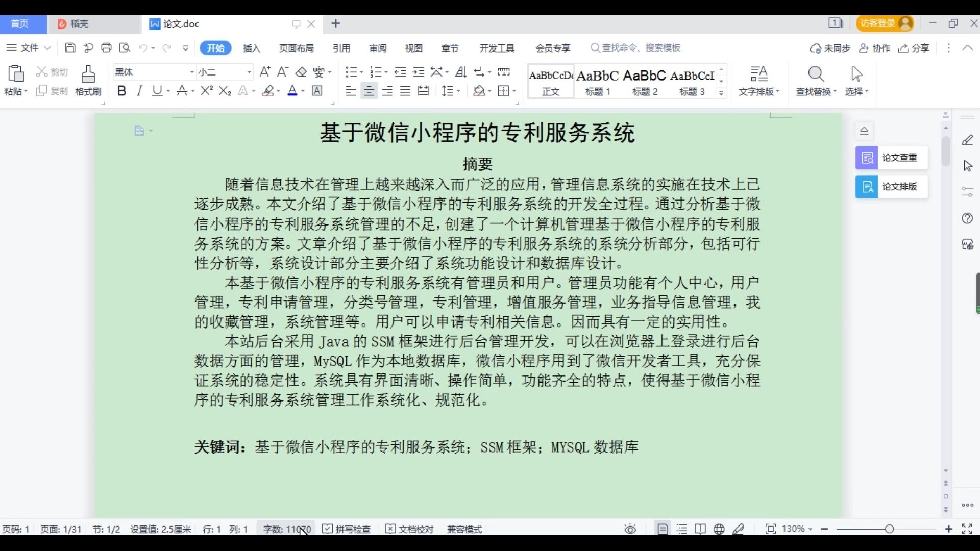Screen dimensions: 980x551
Task: Open the help icon in the right sidebar
Action: (x=967, y=218)
